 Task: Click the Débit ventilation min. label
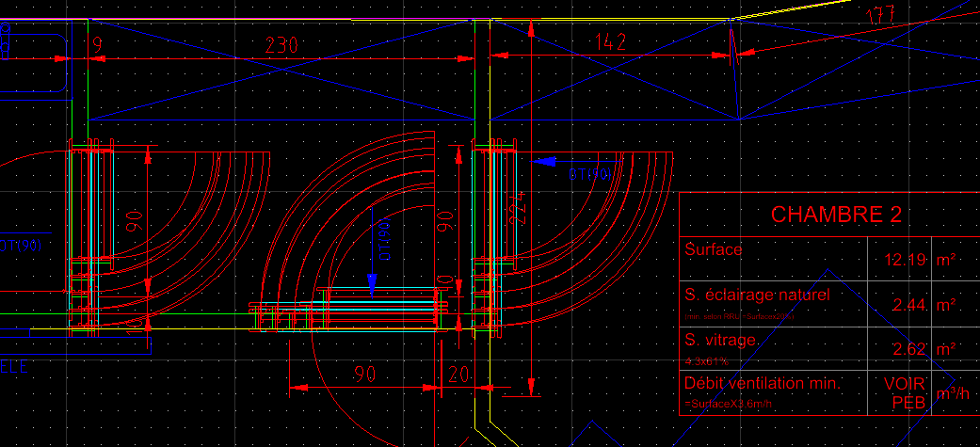(762, 384)
